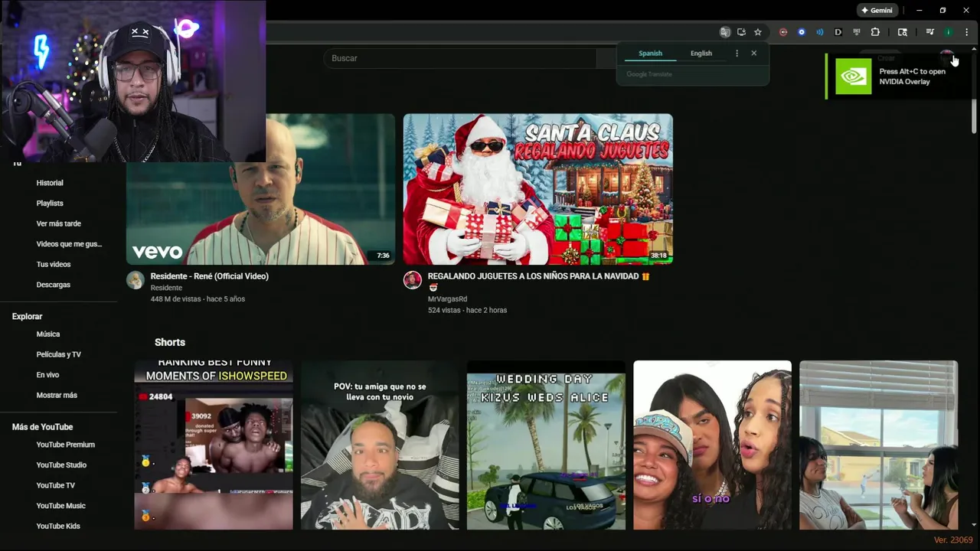This screenshot has width=980, height=551.
Task: Open Tus videos in sidebar
Action: [54, 264]
